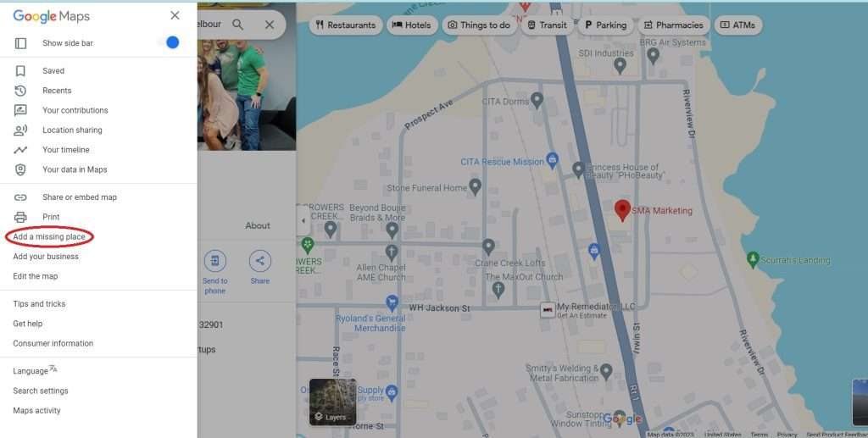Viewport: 868px width, 438px height.
Task: Click the timeline trend-line icon
Action: tap(20, 150)
